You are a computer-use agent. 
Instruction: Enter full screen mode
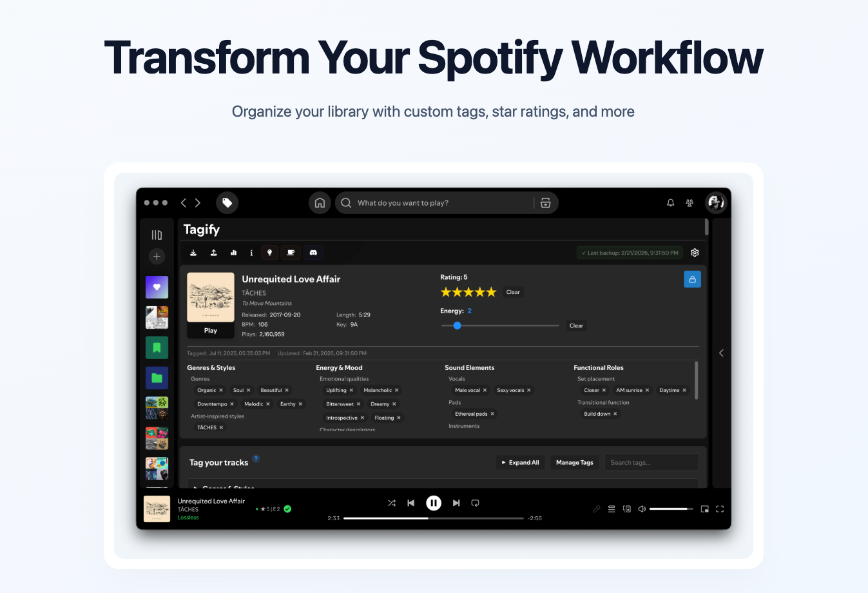720,509
